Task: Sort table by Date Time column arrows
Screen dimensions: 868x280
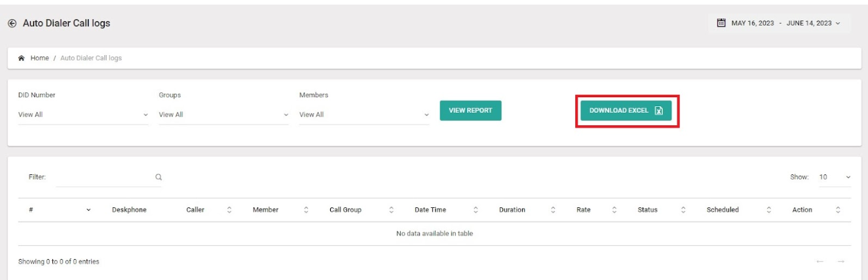Action: (476, 210)
